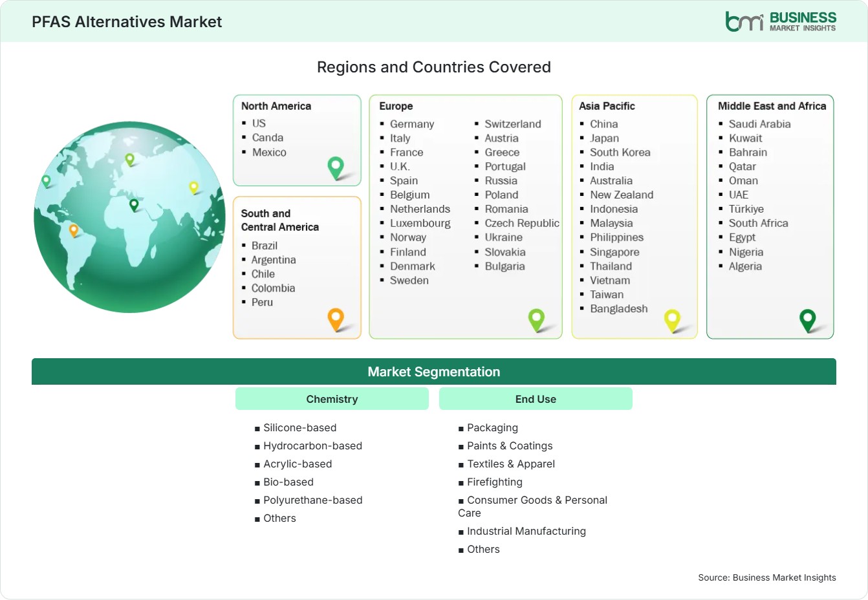This screenshot has width=868, height=600.
Task: Click 'Firefighting' under End Use
Action: (x=495, y=482)
